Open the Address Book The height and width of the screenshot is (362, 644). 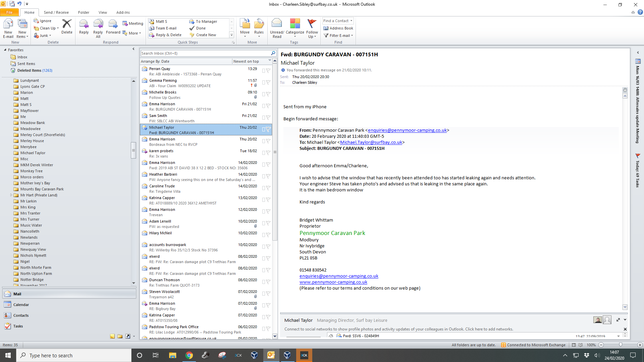(x=338, y=28)
